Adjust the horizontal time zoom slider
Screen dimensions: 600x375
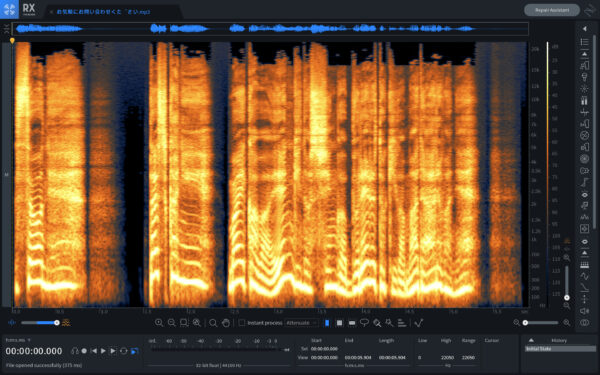[x=541, y=323]
